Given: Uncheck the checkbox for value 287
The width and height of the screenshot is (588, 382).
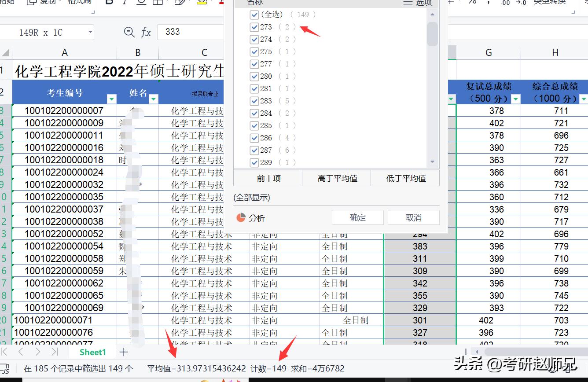Looking at the screenshot, I should [x=254, y=150].
